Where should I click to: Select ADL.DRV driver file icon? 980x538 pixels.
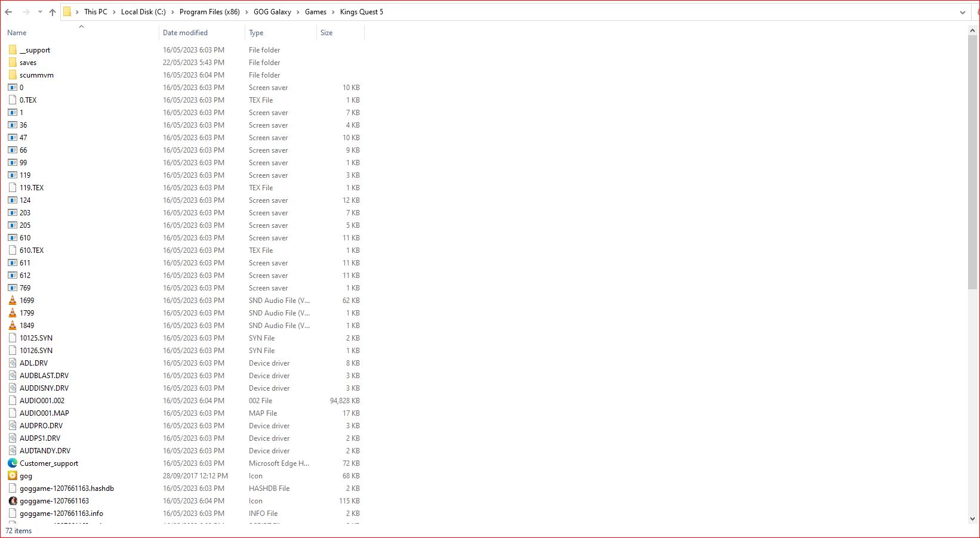[13, 363]
